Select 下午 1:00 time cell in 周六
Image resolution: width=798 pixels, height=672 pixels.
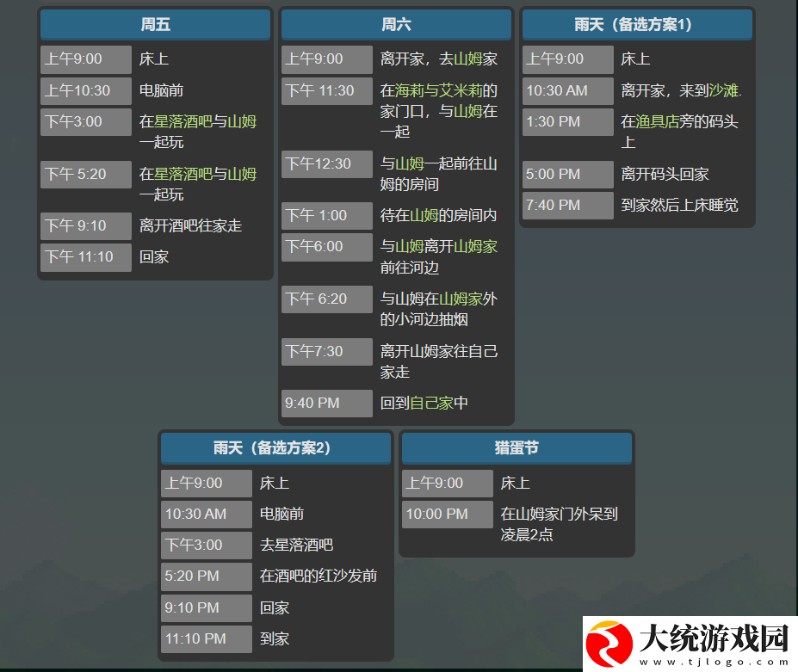(x=327, y=215)
